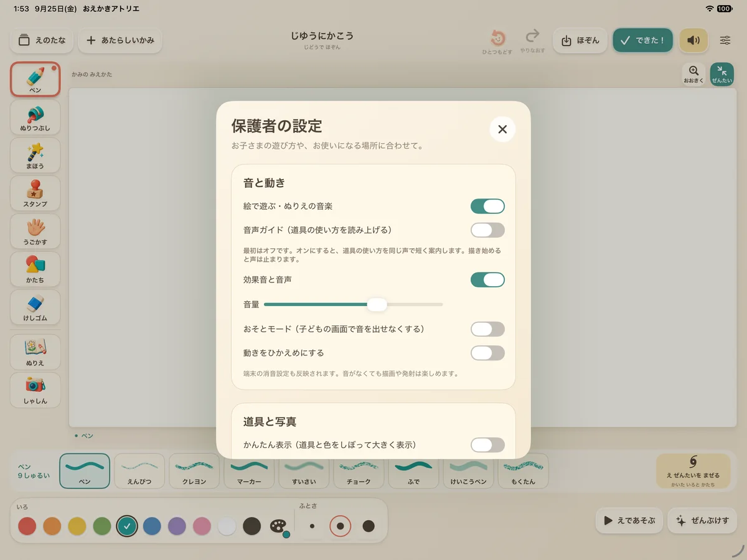
Task: Open the ぬりえ coloring book
Action: 35,352
